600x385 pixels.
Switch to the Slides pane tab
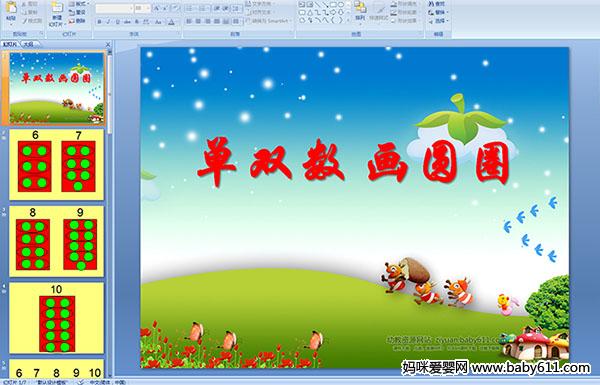coord(10,44)
